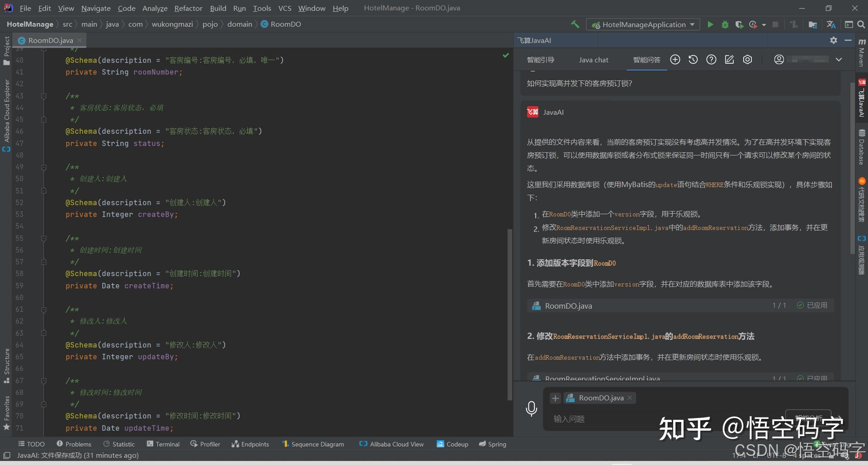Collapse the comment fold at line 43
The width and height of the screenshot is (868, 465).
pyautogui.click(x=44, y=96)
